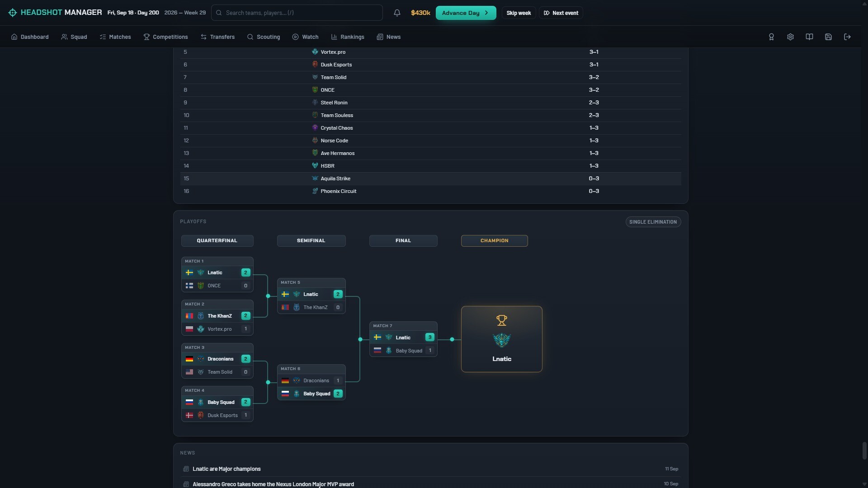Click the news article icon beside Lnatic headline
Screen dimensions: 868x488
pyautogui.click(x=186, y=469)
